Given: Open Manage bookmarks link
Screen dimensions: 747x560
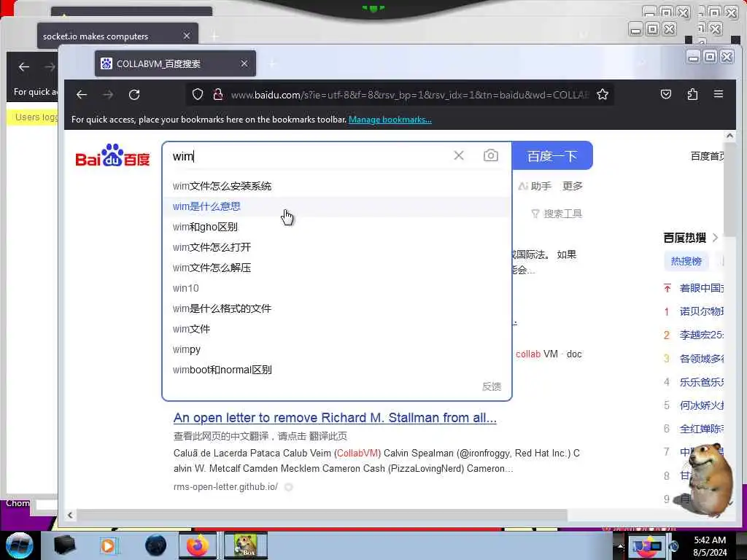Looking at the screenshot, I should 390,120.
